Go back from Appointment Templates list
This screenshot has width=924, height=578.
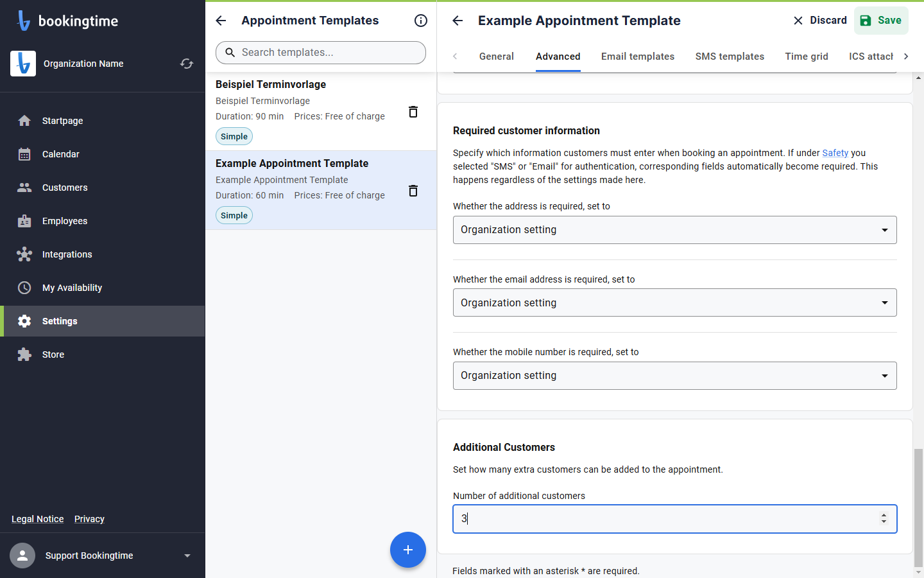221,21
